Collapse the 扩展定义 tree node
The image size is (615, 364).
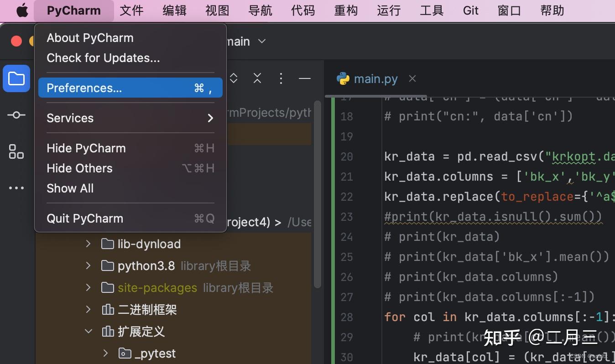(88, 331)
